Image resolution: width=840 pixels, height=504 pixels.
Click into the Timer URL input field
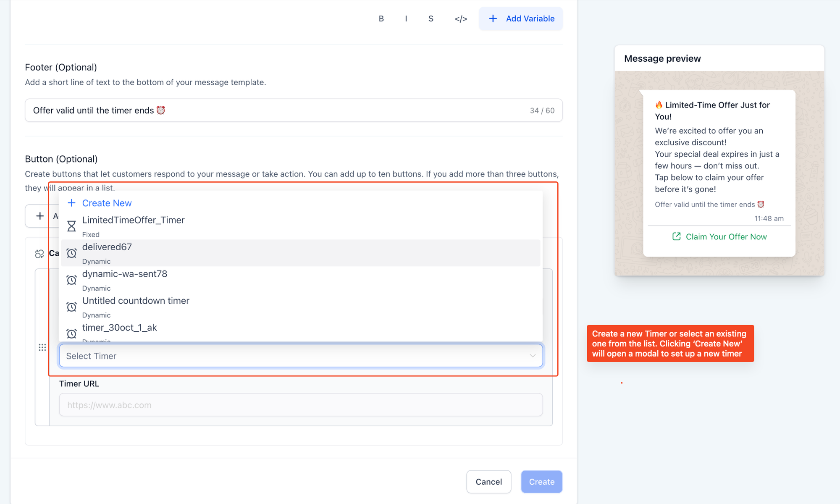tap(300, 405)
